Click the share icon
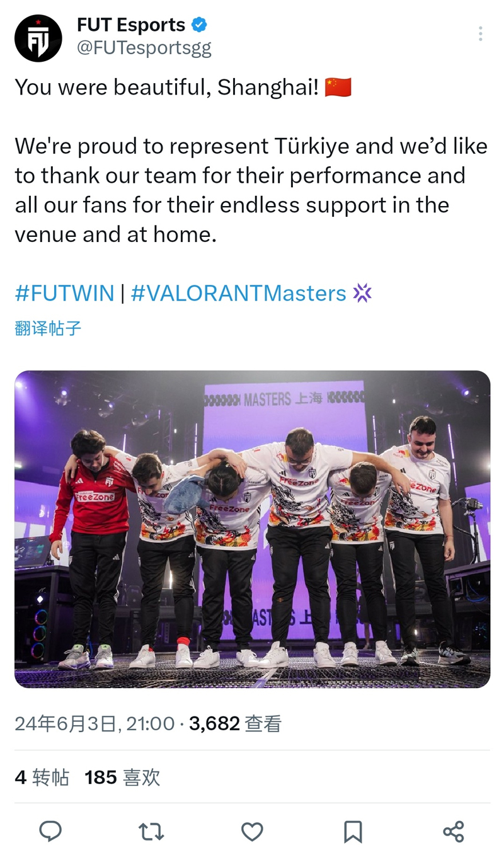This screenshot has width=504, height=855. (454, 832)
